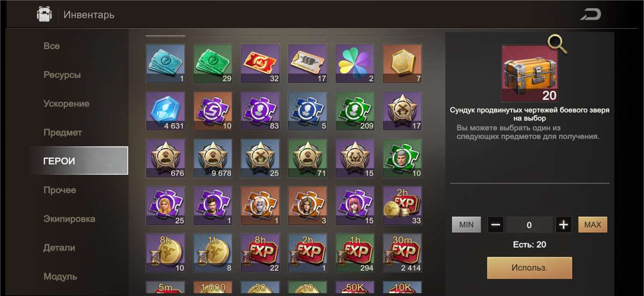The height and width of the screenshot is (296, 644).
Task: Click the MIN quantity button
Action: coord(466,225)
